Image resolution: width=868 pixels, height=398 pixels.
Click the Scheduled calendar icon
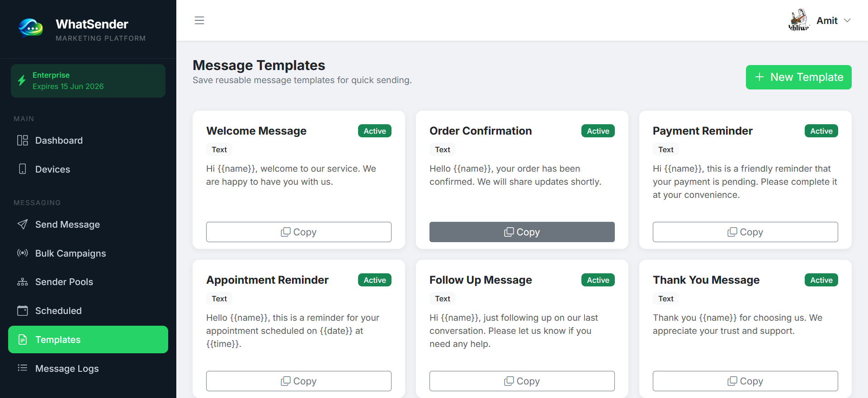pos(23,311)
